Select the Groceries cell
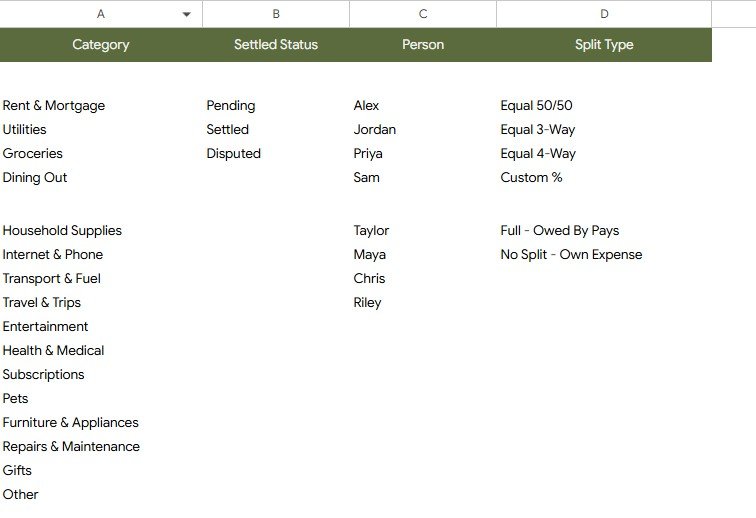Screen dimensions: 756x518 [x=101, y=153]
